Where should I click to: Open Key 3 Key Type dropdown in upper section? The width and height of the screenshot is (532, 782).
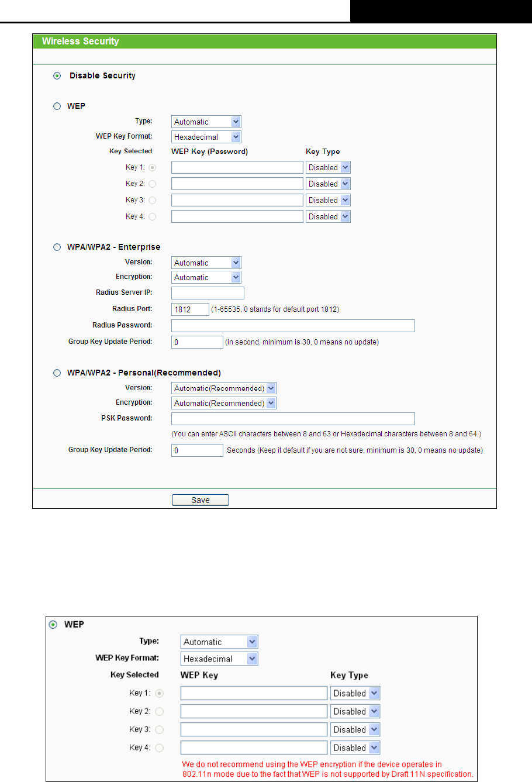pos(328,200)
